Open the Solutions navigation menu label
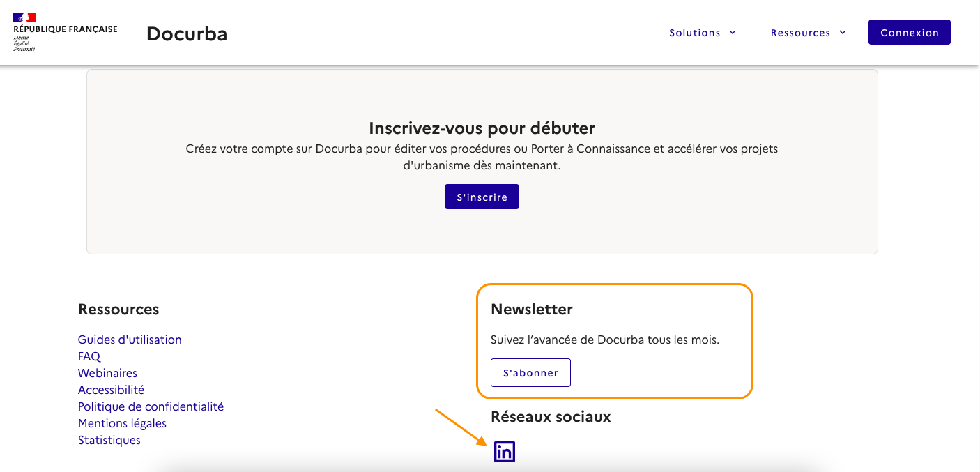Viewport: 980px width, 472px height. (x=694, y=33)
